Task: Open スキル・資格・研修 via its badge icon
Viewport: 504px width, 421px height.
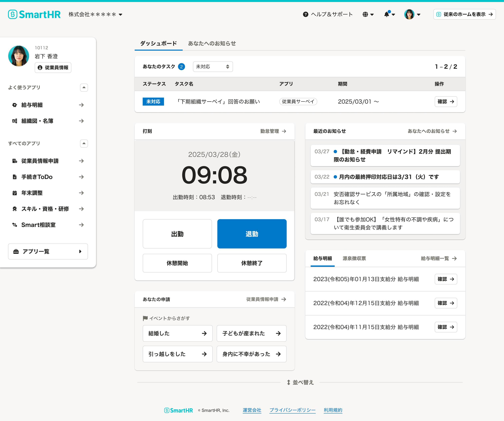Action: pyautogui.click(x=15, y=209)
